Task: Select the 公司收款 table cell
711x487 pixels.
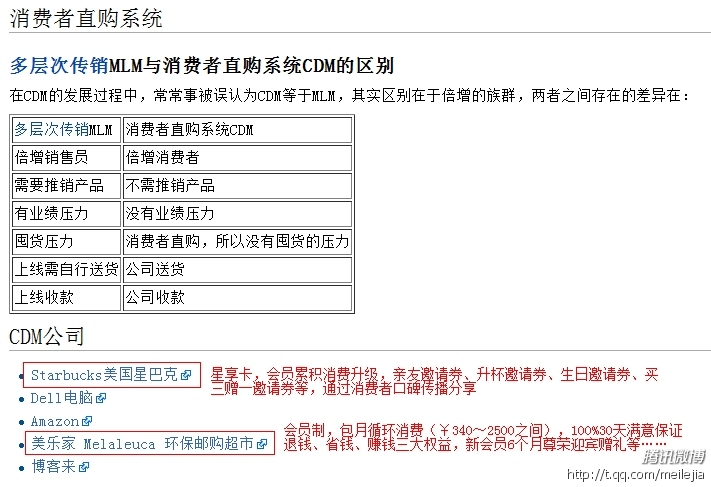Action: click(238, 297)
